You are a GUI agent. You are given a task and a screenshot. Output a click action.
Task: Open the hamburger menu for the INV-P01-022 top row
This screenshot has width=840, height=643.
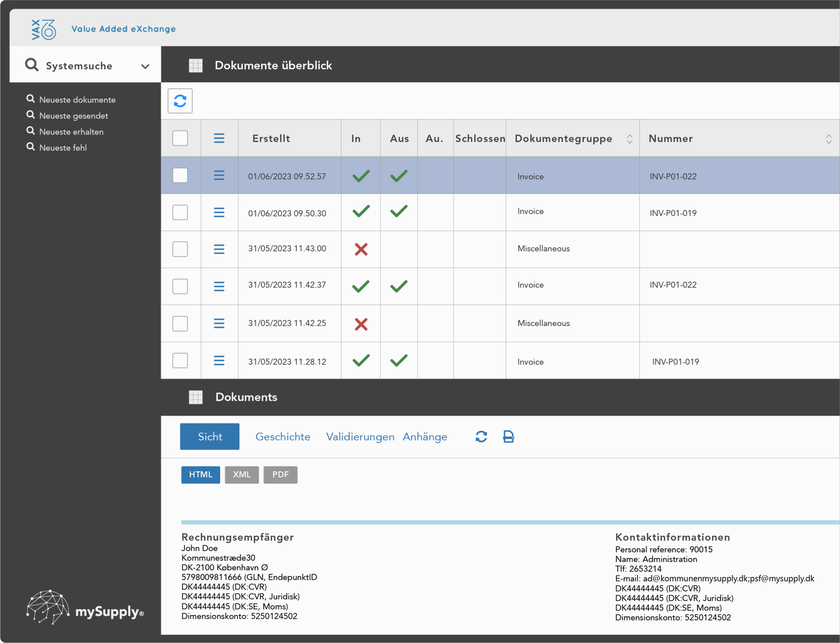pos(219,176)
